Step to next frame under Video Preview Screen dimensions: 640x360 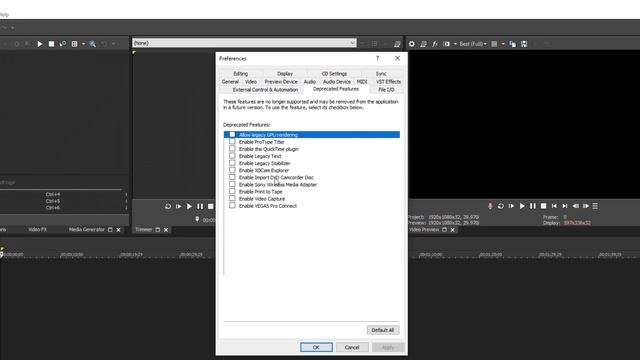pos(586,206)
